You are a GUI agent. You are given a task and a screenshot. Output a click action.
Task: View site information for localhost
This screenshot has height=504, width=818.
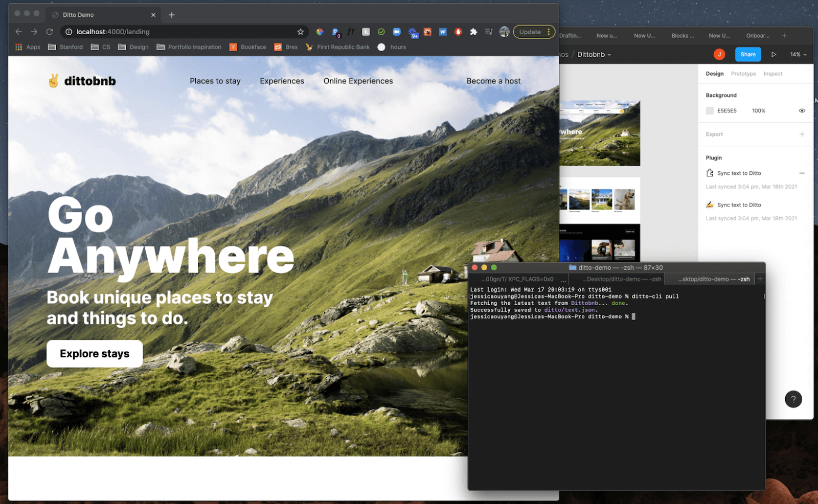[x=69, y=32]
